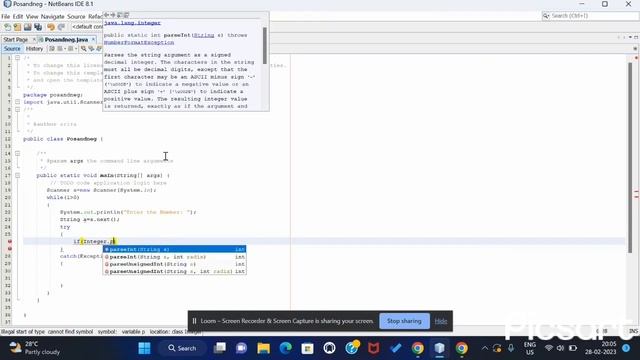
Task: Click the INS indicator in the status bar
Action: click(x=633, y=331)
